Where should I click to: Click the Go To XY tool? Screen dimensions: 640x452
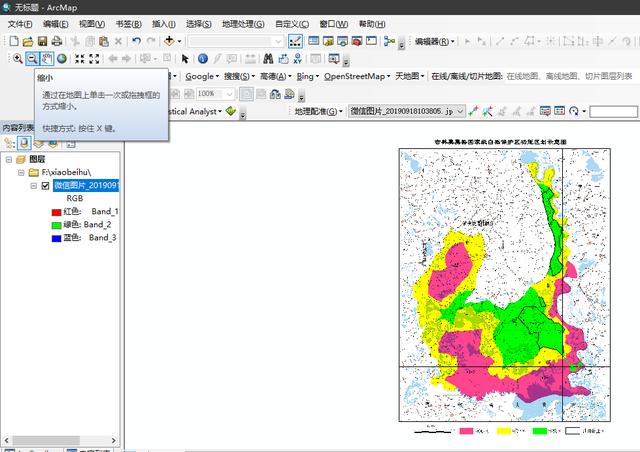coord(298,59)
